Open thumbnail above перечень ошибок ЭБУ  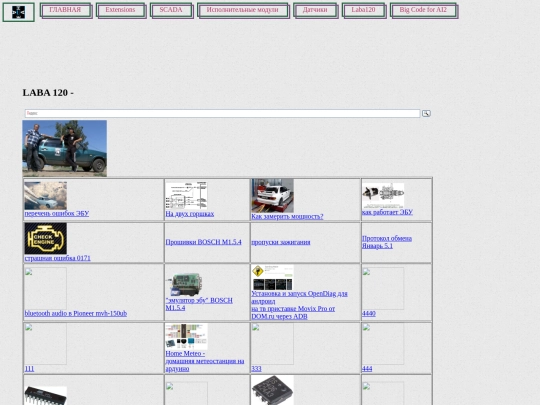45,195
